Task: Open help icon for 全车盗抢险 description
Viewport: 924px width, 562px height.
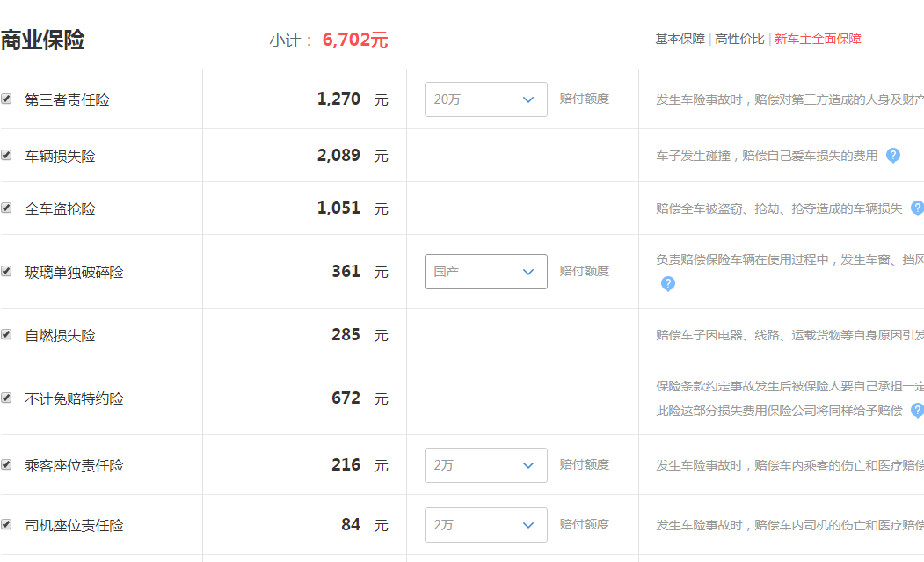Action: [x=918, y=208]
